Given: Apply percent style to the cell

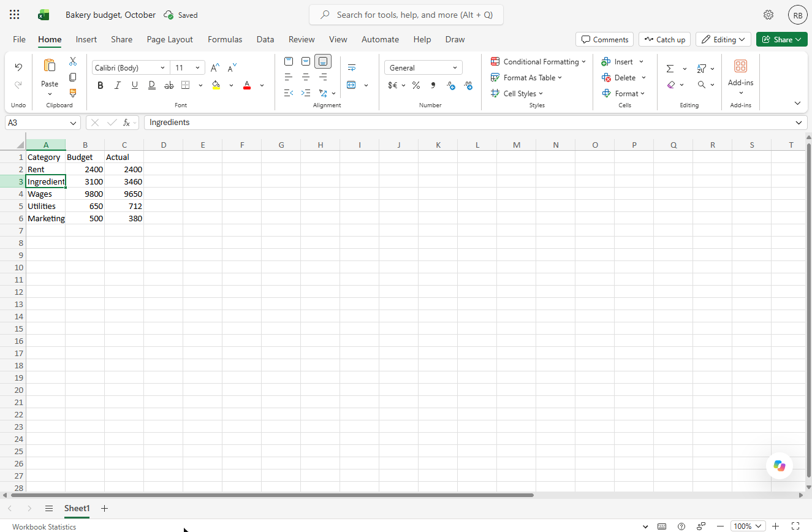Looking at the screenshot, I should pyautogui.click(x=416, y=85).
